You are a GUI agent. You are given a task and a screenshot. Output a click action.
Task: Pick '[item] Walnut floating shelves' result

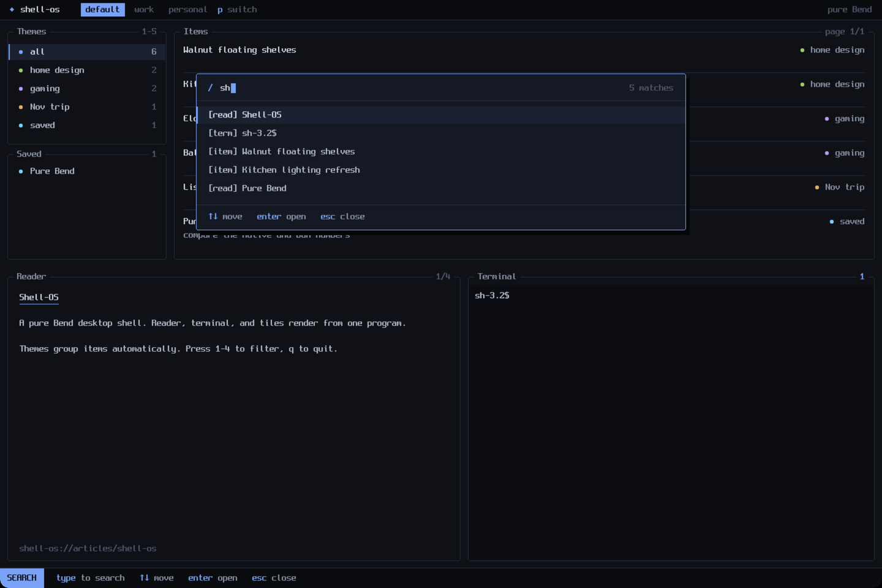440,151
